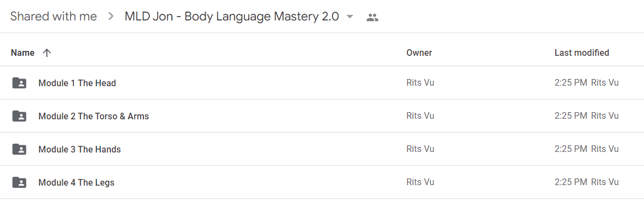Click the breadcrumb chevron separator
644x200 pixels.
111,17
